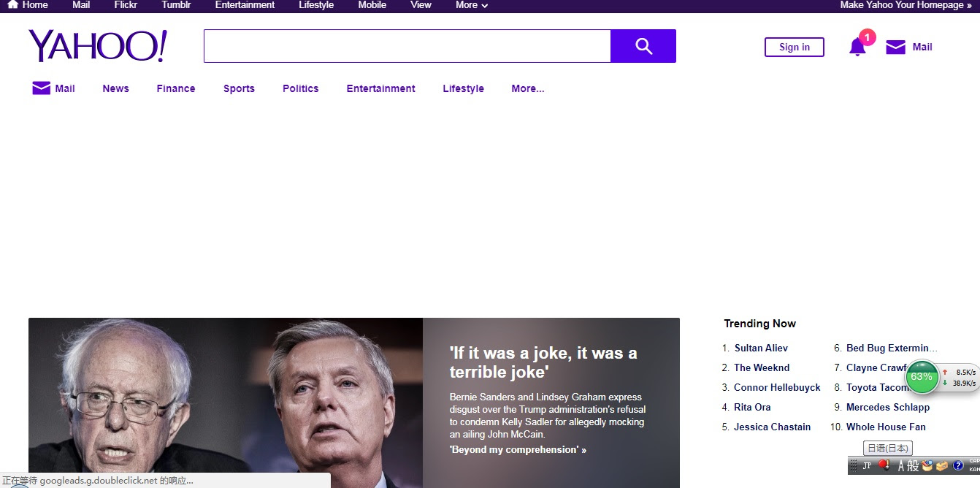Open trending topic Rita Ora

click(x=752, y=407)
